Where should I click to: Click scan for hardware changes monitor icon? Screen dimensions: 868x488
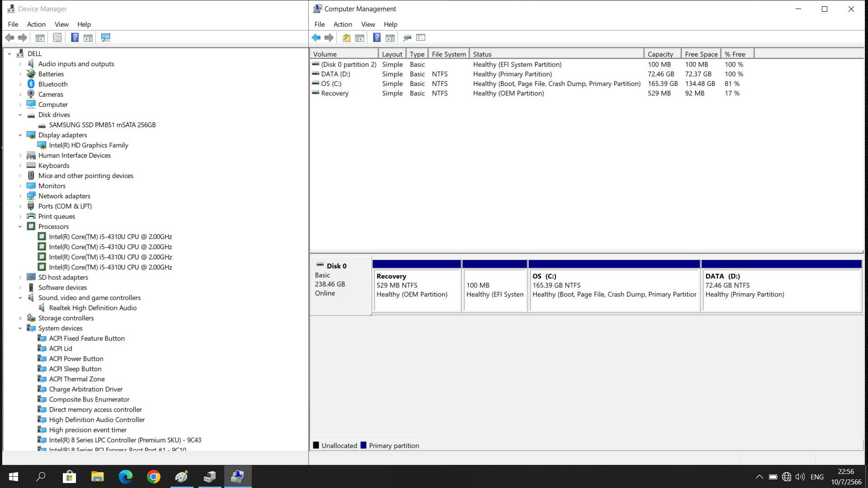click(106, 38)
